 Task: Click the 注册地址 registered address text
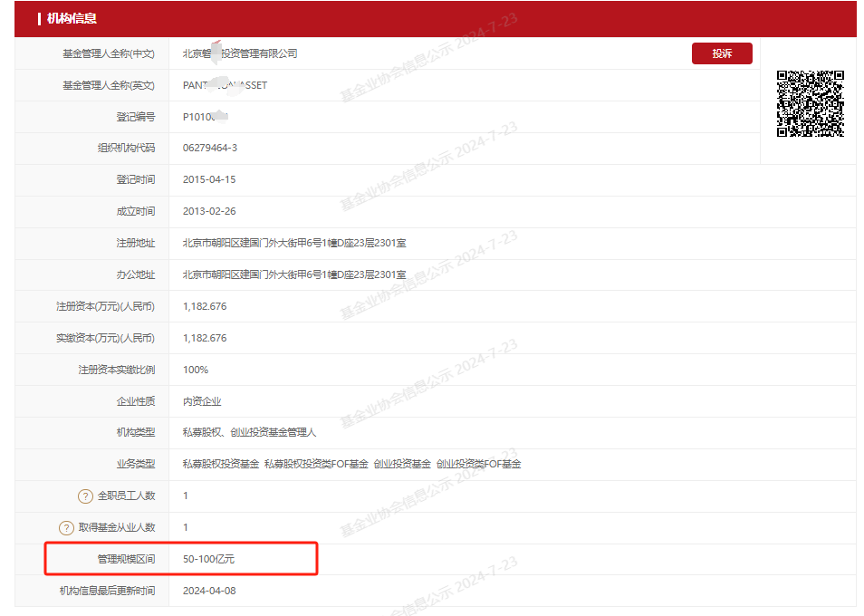294,243
